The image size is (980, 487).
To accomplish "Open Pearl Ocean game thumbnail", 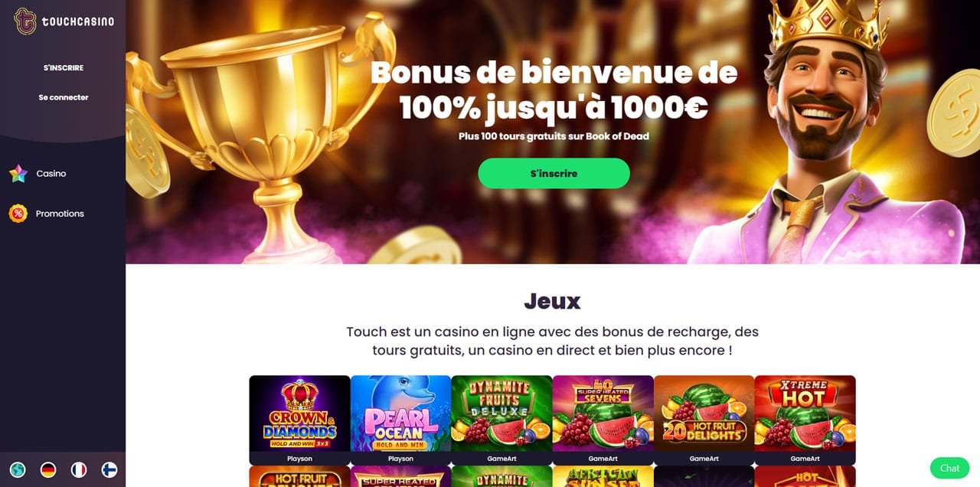I will [401, 420].
